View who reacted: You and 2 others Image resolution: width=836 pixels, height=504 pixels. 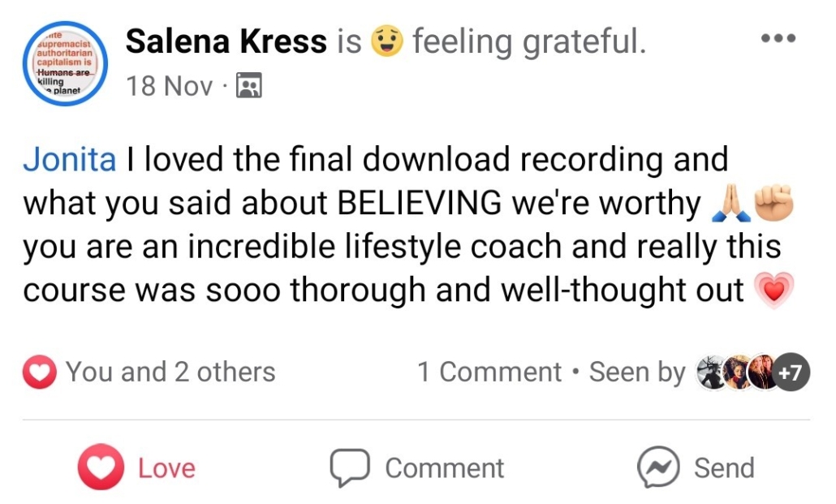click(x=170, y=373)
